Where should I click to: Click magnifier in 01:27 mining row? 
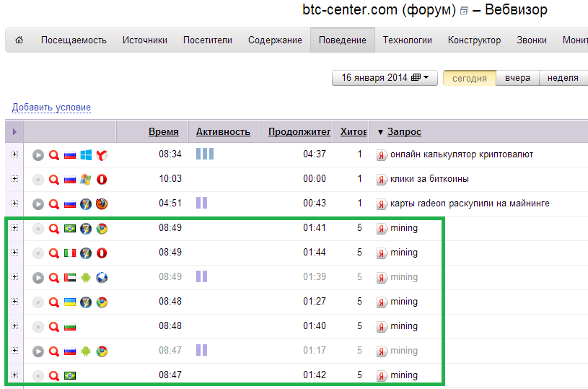pyautogui.click(x=54, y=302)
